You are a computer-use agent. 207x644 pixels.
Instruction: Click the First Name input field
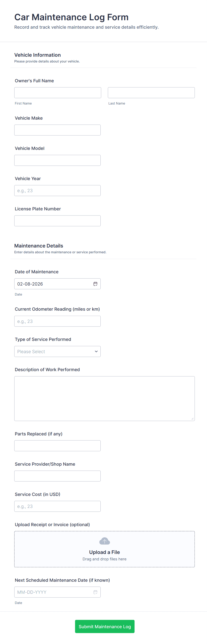pos(58,93)
